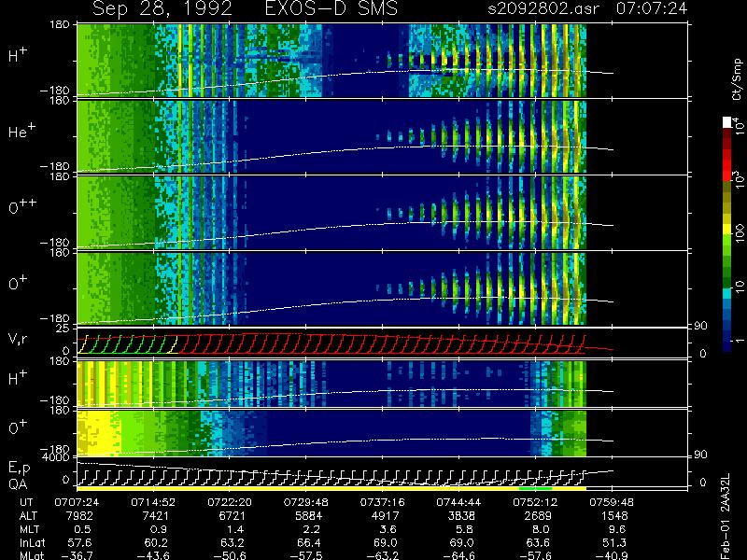The image size is (747, 560).
Task: Click MLT value '0.5'
Action: [83, 529]
